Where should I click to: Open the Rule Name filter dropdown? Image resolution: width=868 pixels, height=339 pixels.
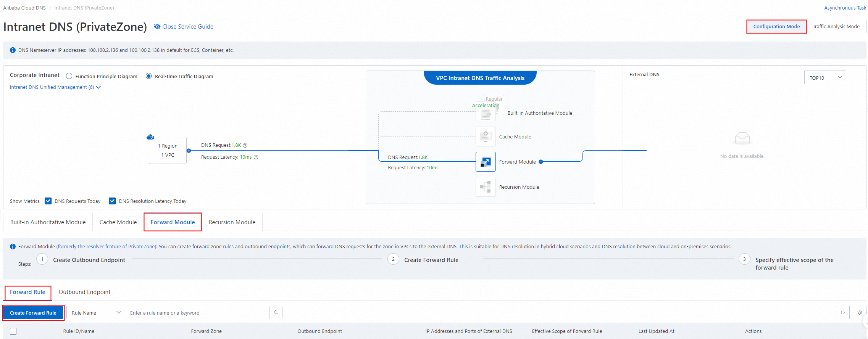pyautogui.click(x=96, y=313)
